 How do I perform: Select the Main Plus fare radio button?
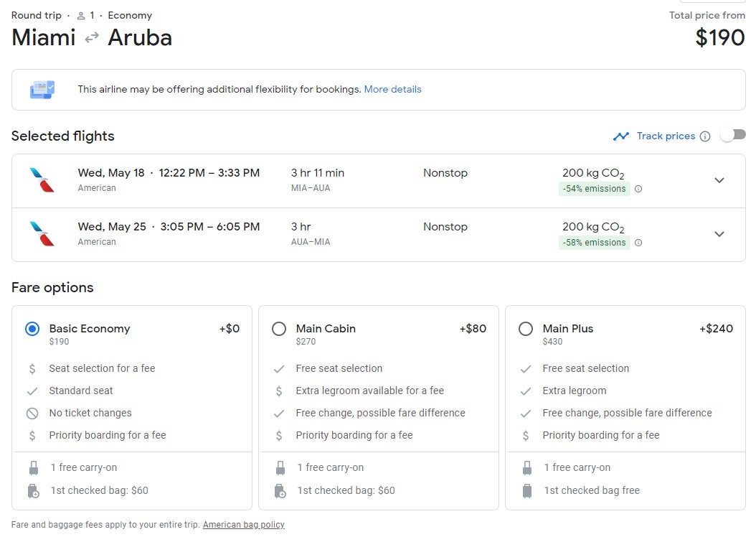pyautogui.click(x=526, y=329)
